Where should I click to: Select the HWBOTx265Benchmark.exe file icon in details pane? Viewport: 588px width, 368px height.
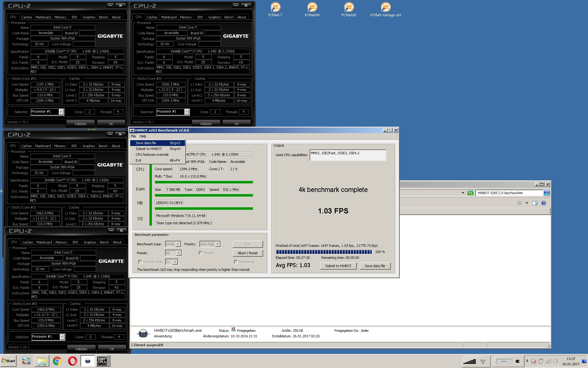(143, 333)
